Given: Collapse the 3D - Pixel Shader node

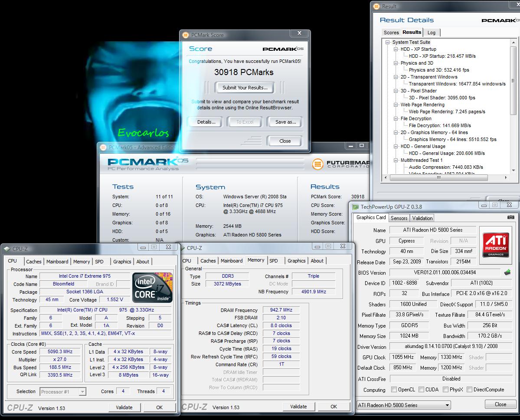Looking at the screenshot, I should (x=396, y=91).
